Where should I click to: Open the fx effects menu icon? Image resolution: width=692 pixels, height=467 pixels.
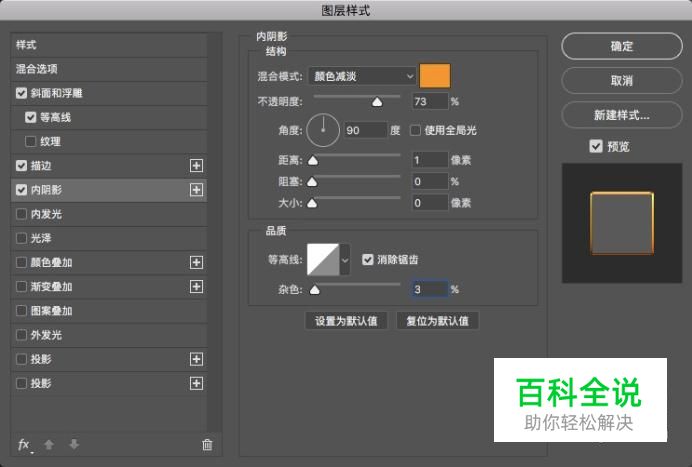coord(24,444)
